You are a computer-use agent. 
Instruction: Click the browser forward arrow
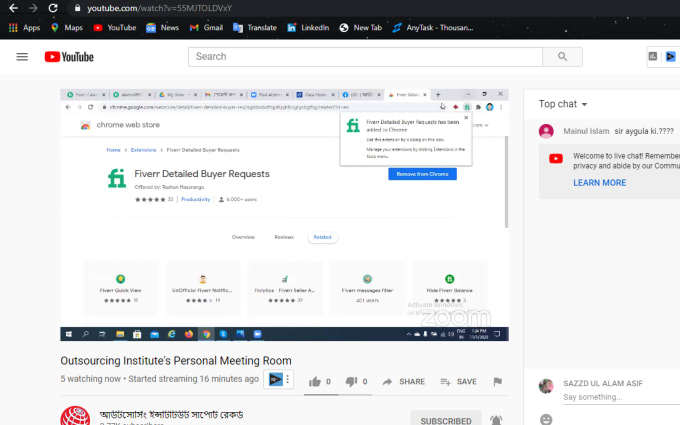coord(33,8)
